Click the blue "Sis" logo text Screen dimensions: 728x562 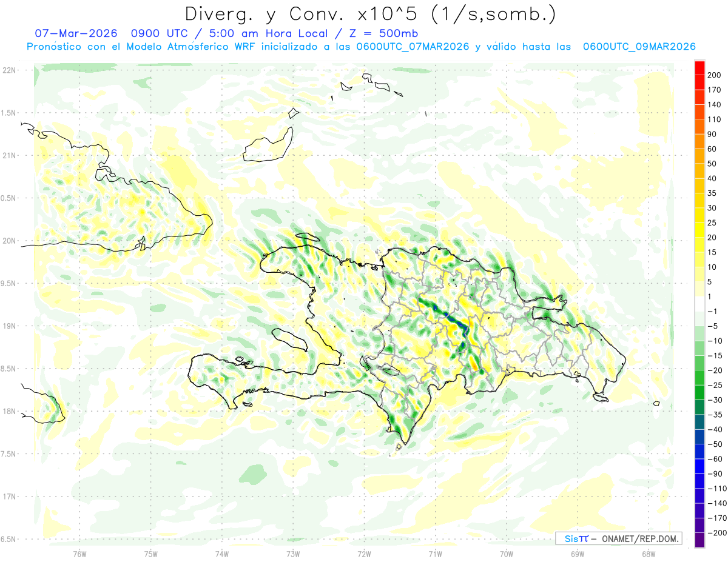(x=571, y=538)
